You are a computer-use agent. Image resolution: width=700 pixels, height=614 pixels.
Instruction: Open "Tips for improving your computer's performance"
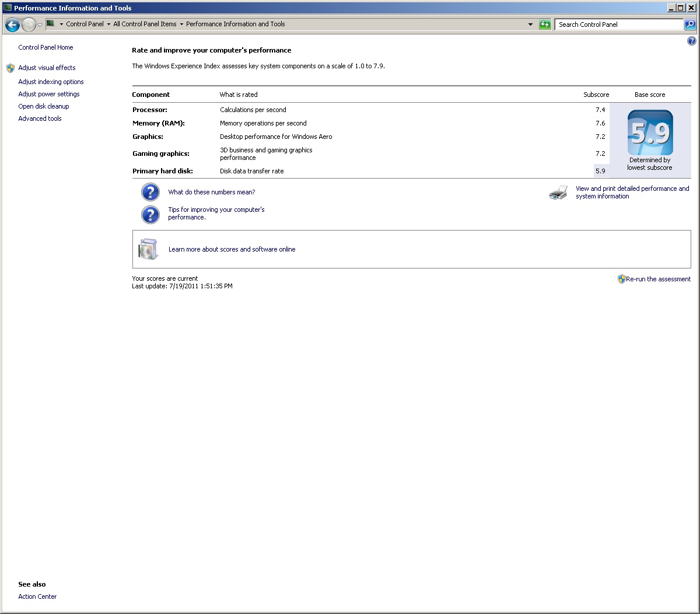[x=216, y=214]
